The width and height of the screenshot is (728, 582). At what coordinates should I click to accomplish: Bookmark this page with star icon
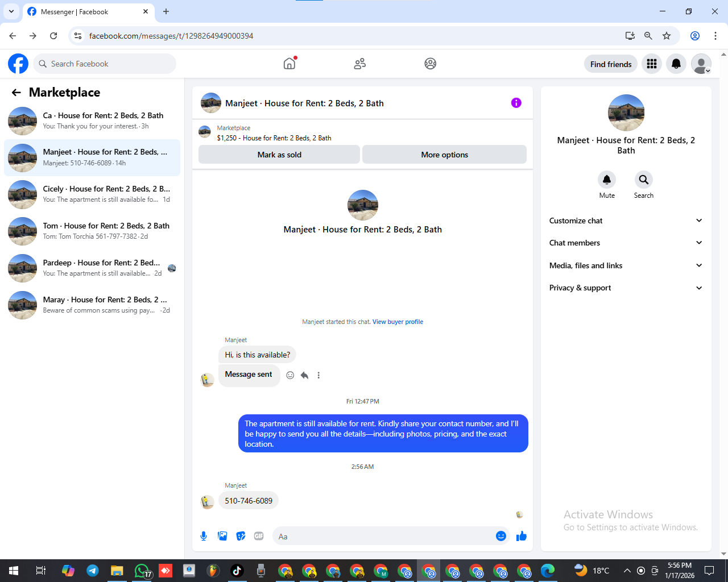point(667,36)
